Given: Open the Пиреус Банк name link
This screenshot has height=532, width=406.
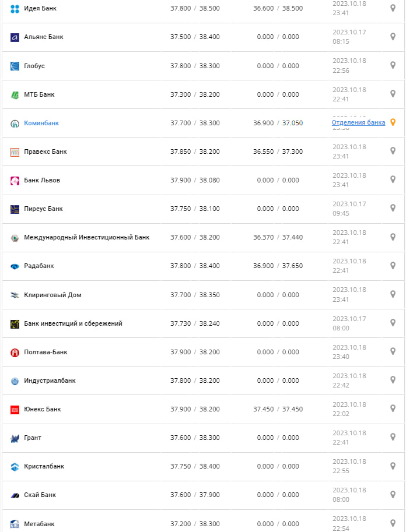Looking at the screenshot, I should click(x=43, y=209).
